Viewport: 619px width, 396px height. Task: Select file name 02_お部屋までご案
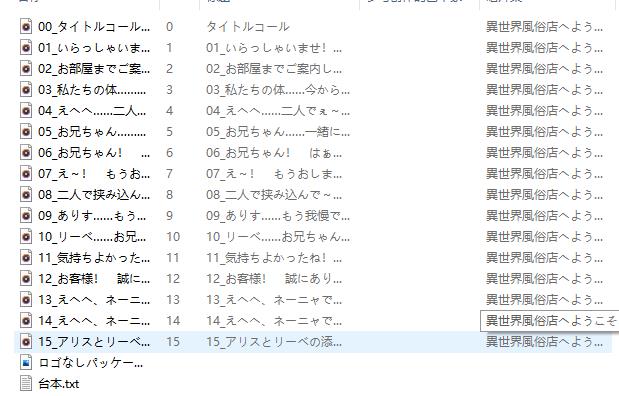tap(94, 69)
